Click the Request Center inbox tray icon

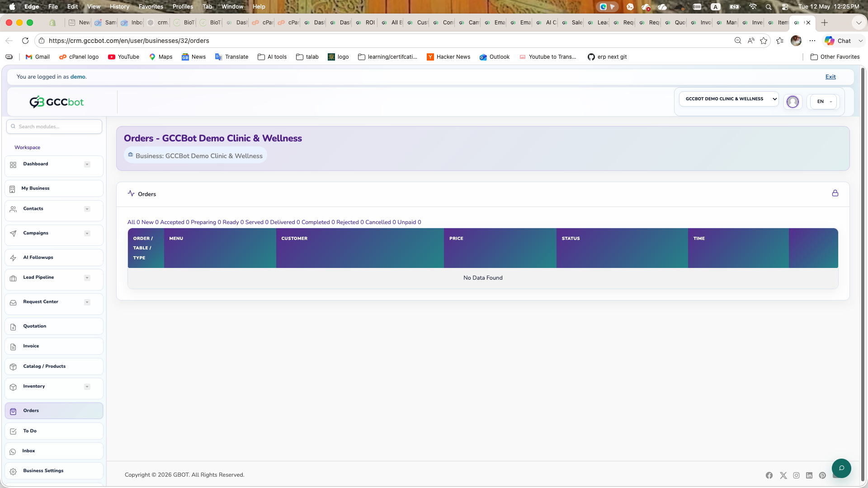(x=13, y=302)
